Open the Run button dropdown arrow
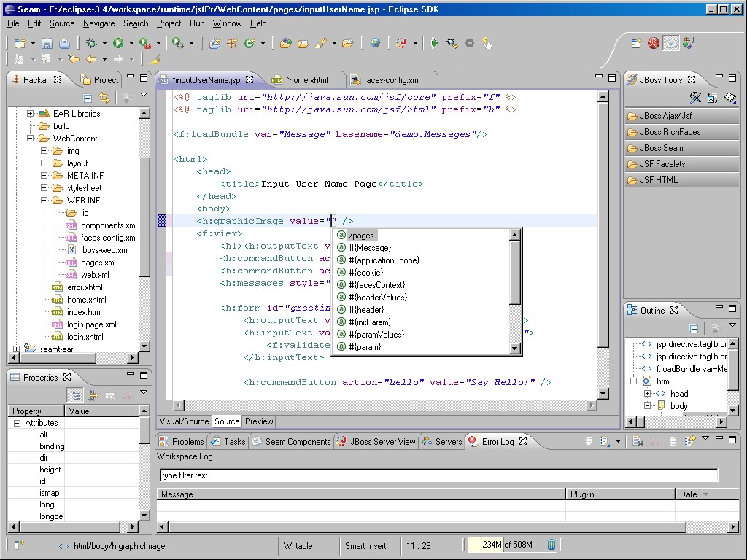This screenshot has width=747, height=560. (130, 44)
